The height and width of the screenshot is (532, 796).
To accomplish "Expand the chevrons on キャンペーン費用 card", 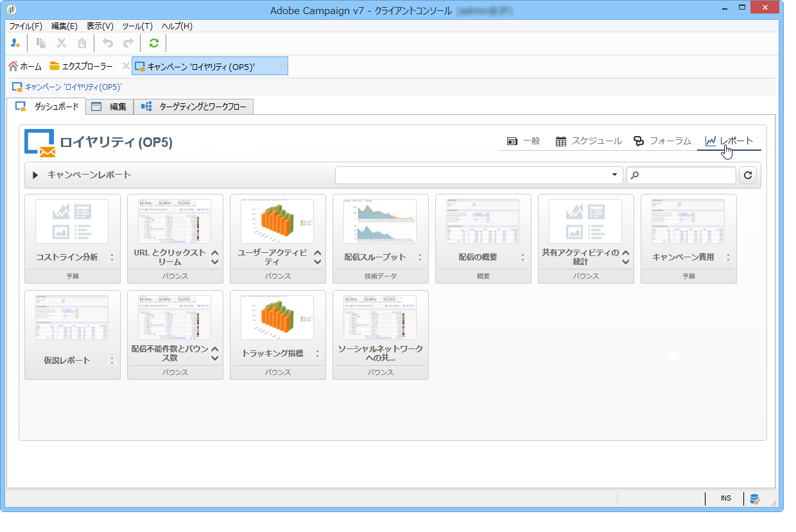I will pos(728,257).
